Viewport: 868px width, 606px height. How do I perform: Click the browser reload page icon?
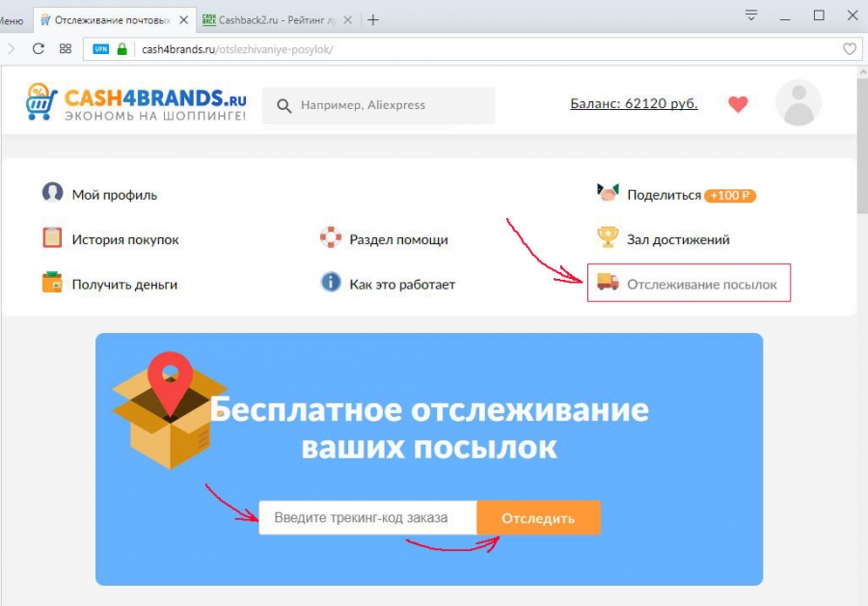click(x=39, y=49)
